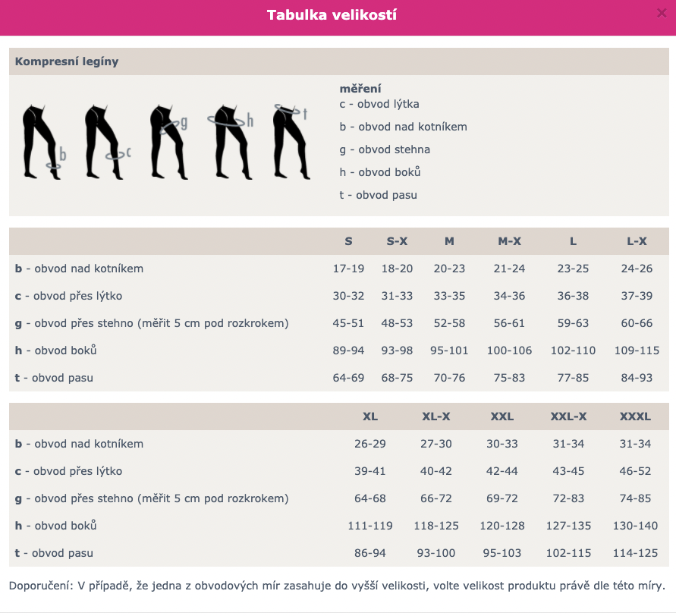Select the 'XL-X' size column header
This screenshot has height=616, width=676.
436,416
